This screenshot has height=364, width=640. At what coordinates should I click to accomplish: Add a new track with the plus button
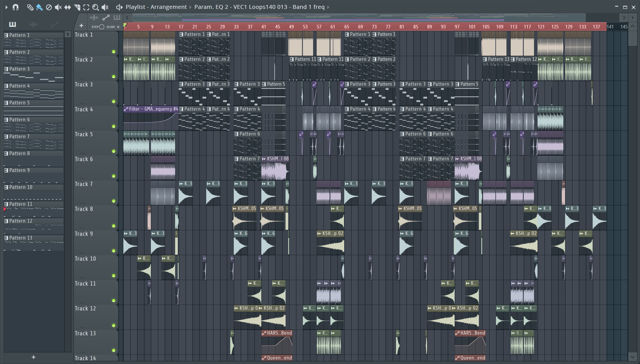[81, 26]
